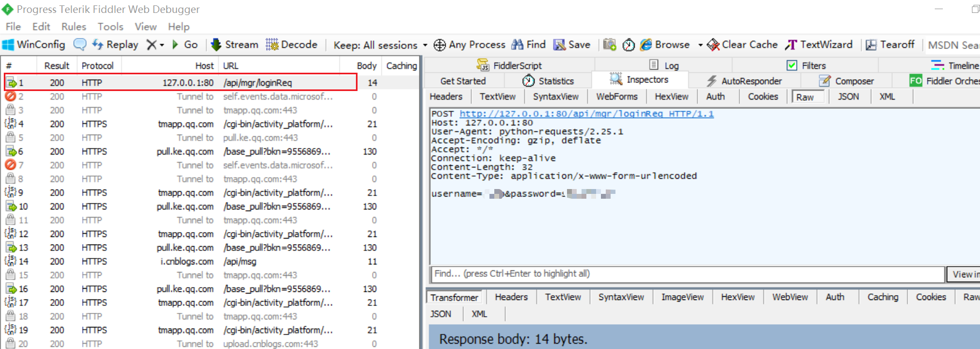This screenshot has width=980, height=349.
Task: Open the AutoResponder tab
Action: pyautogui.click(x=744, y=81)
